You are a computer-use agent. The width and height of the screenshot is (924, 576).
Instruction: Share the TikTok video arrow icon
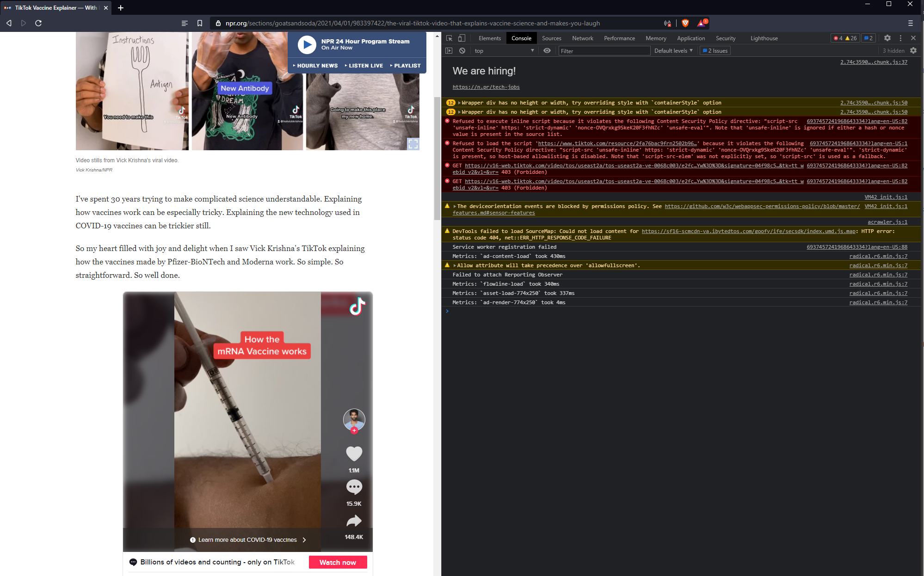point(354,521)
